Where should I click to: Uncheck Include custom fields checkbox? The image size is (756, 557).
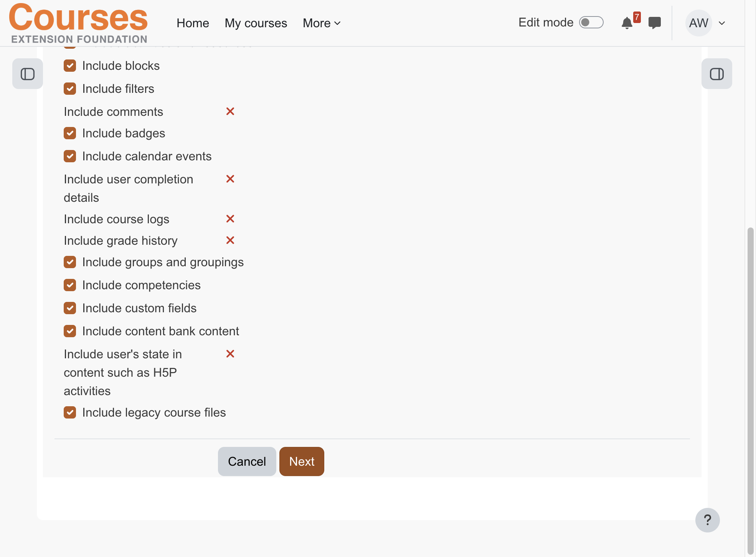point(70,308)
